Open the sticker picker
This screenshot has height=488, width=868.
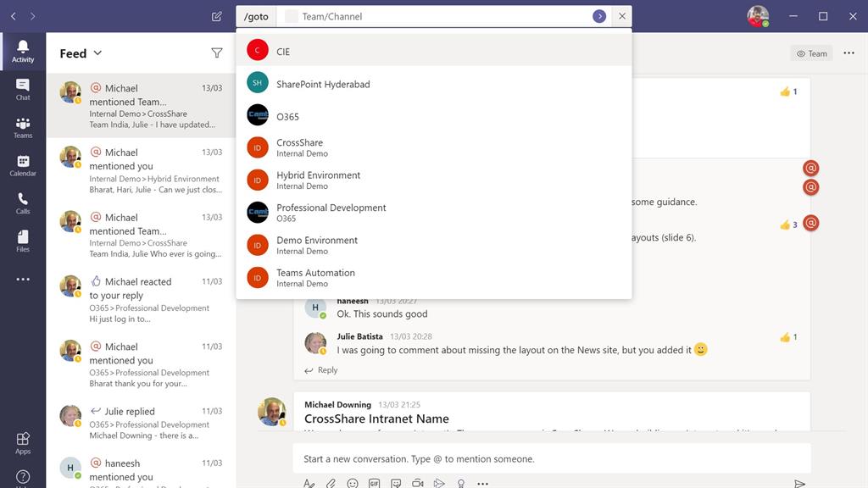[x=396, y=484]
